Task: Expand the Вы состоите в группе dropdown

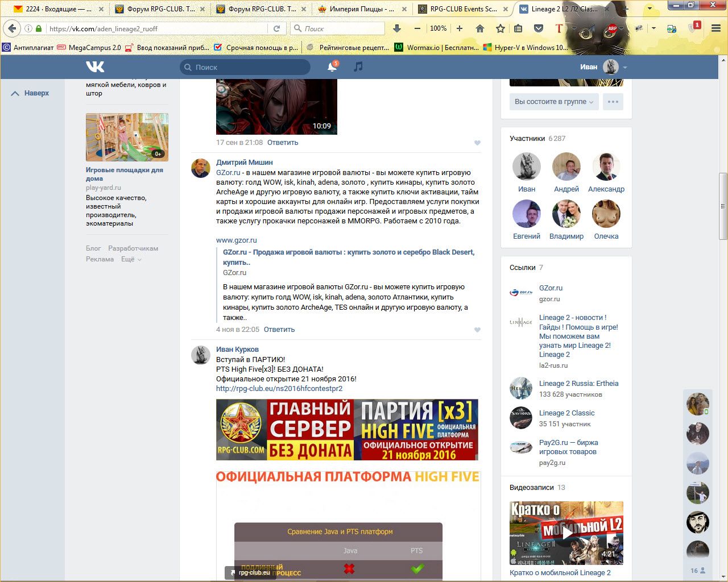Action: point(554,102)
